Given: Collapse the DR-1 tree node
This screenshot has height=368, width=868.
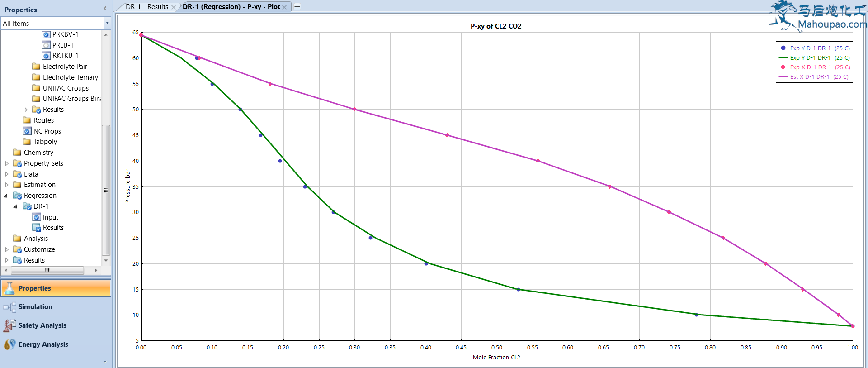Looking at the screenshot, I should click(x=16, y=206).
